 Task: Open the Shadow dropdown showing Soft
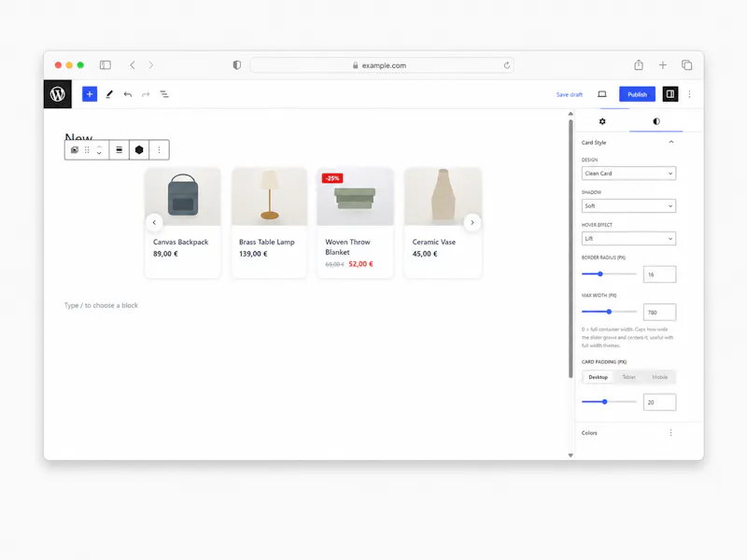[x=628, y=205]
